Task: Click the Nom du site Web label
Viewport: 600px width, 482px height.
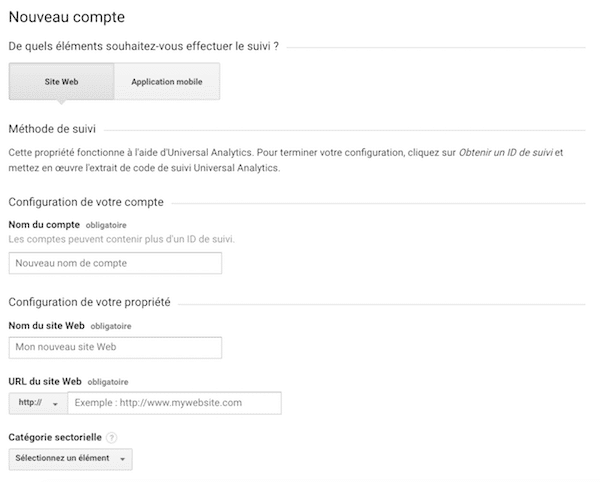Action: [x=46, y=326]
